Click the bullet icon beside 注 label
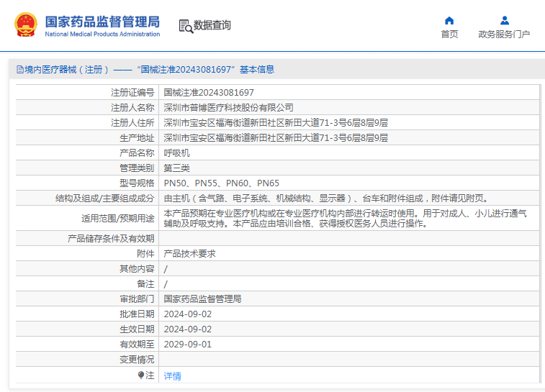Image resolution: width=545 pixels, height=392 pixels. 141,375
